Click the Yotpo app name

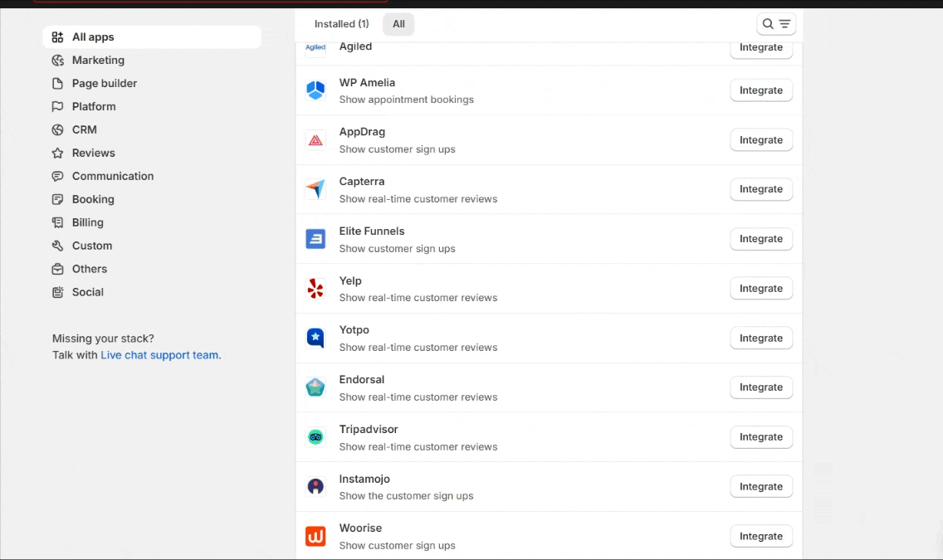click(x=354, y=330)
